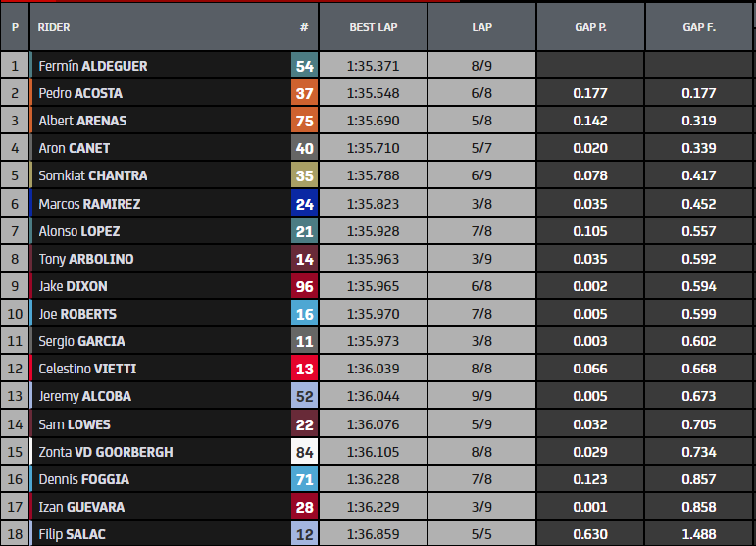
Task: Click the red number 13 badge
Action: tap(304, 370)
